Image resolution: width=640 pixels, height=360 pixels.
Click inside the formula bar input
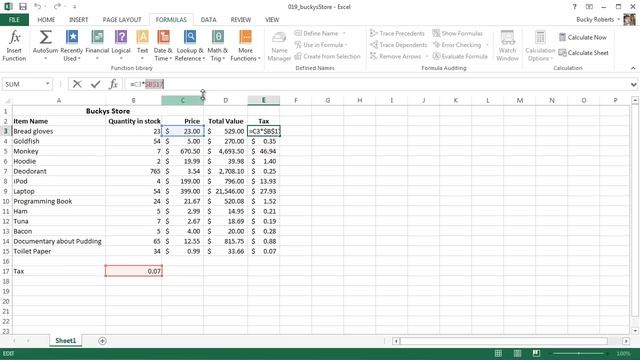pyautogui.click(x=376, y=84)
